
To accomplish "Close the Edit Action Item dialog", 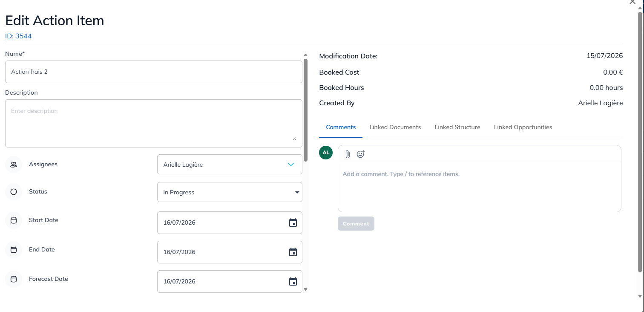I will [632, 2].
